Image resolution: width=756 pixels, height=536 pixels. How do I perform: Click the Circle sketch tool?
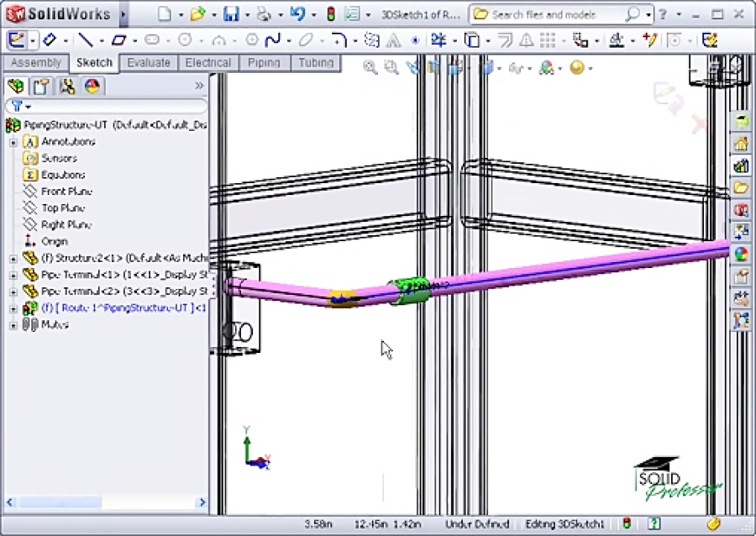[x=182, y=39]
